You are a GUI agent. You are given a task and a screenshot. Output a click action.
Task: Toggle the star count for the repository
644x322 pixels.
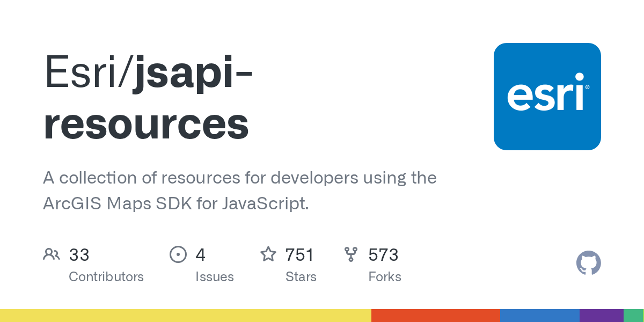point(299,255)
